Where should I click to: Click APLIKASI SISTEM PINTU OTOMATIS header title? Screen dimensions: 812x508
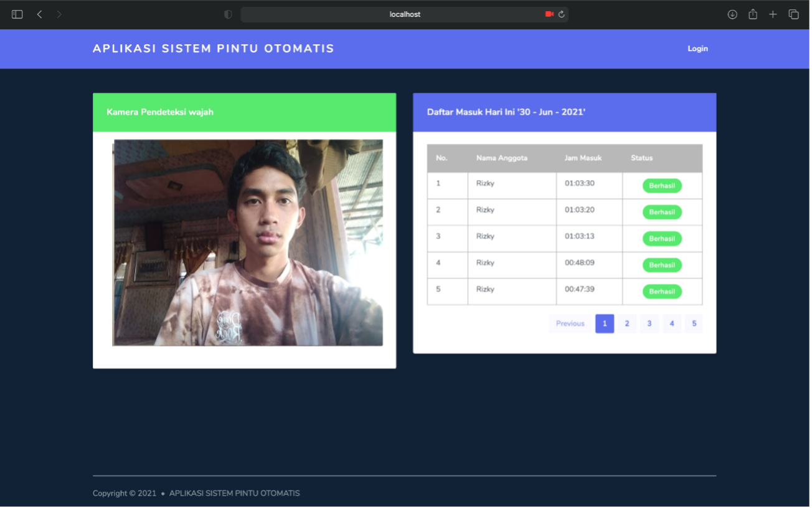coord(214,49)
